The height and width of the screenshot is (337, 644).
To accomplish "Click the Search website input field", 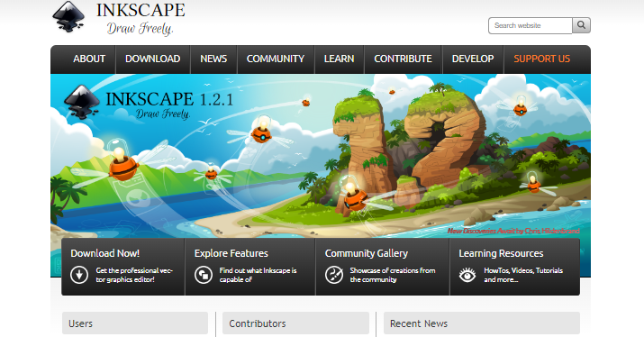I will tap(531, 25).
